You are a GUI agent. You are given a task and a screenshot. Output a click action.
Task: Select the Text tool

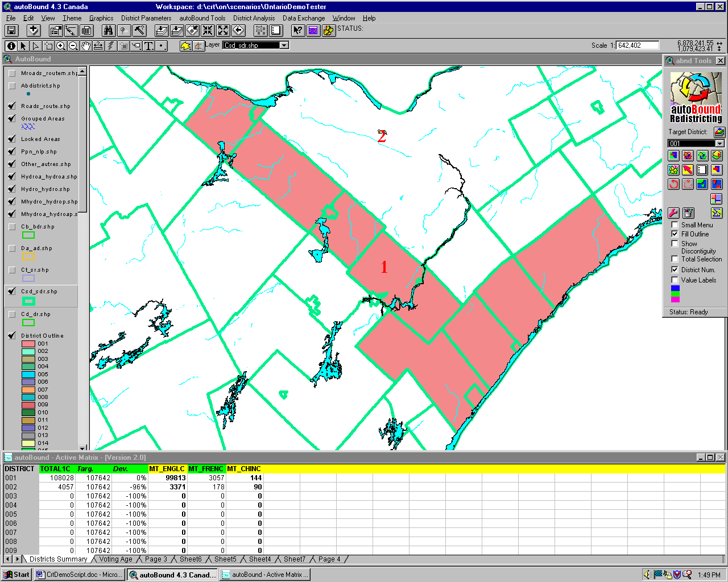coord(148,46)
